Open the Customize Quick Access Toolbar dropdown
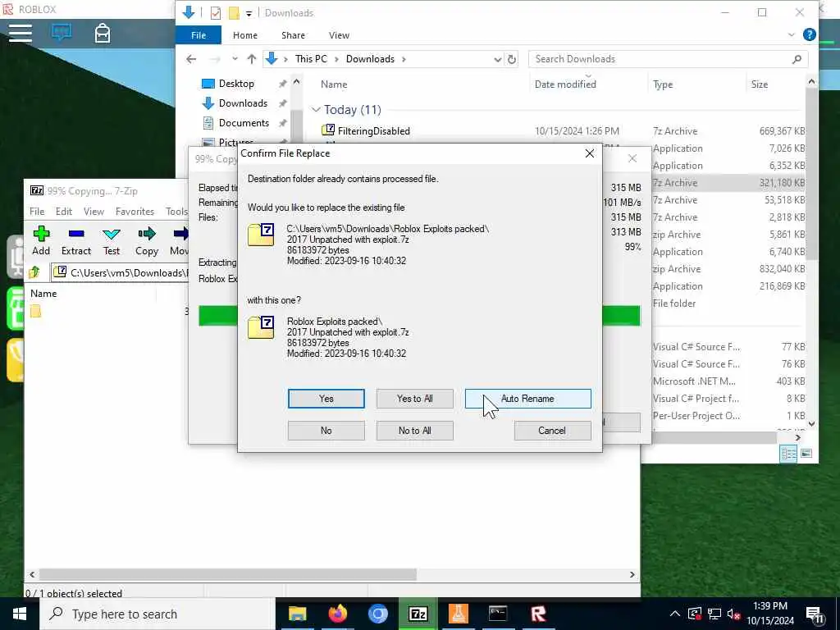 point(249,13)
